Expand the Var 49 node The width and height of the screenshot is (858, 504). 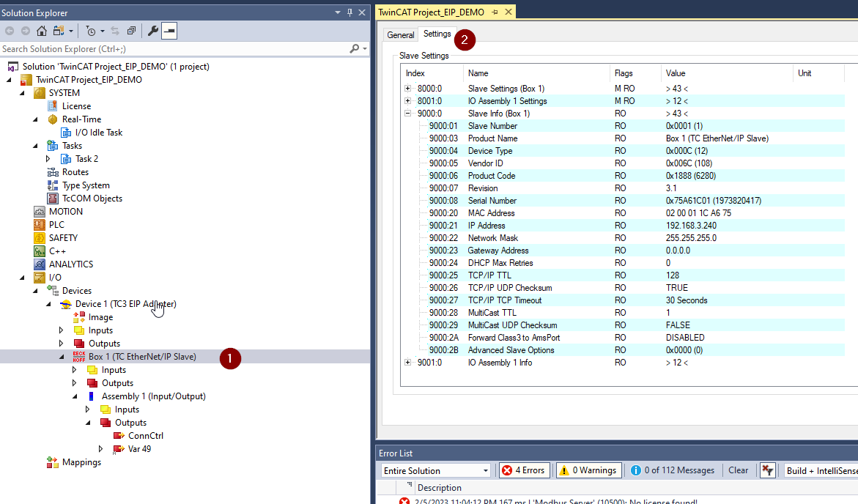[101, 449]
